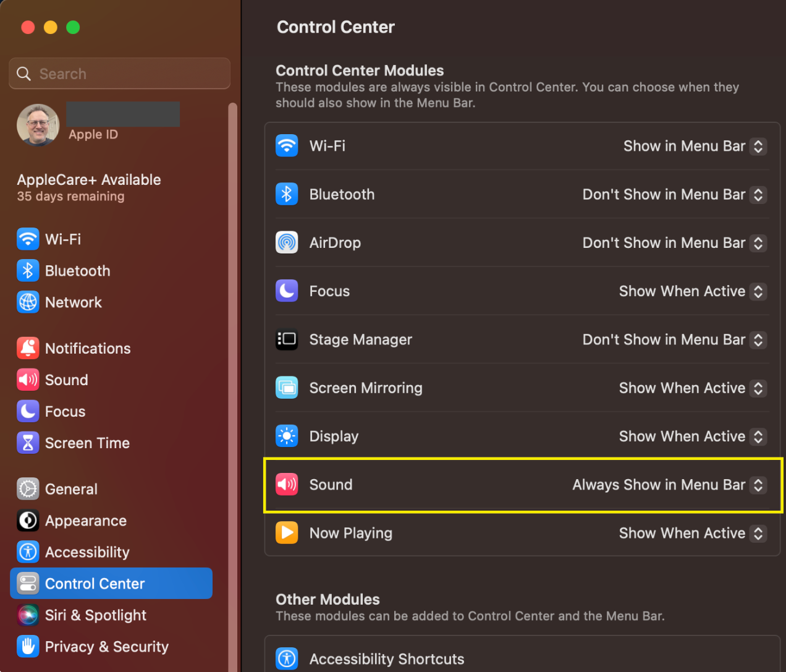Click the sidebar vertical scrollbar
Image resolution: width=786 pixels, height=672 pixels.
pos(232,387)
